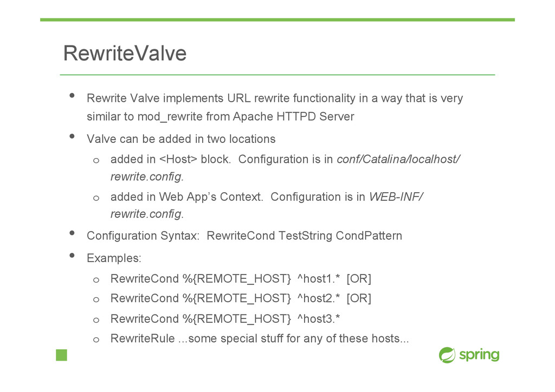Click the RewriteValve slide title
This screenshot has width=555, height=392.
click(125, 54)
